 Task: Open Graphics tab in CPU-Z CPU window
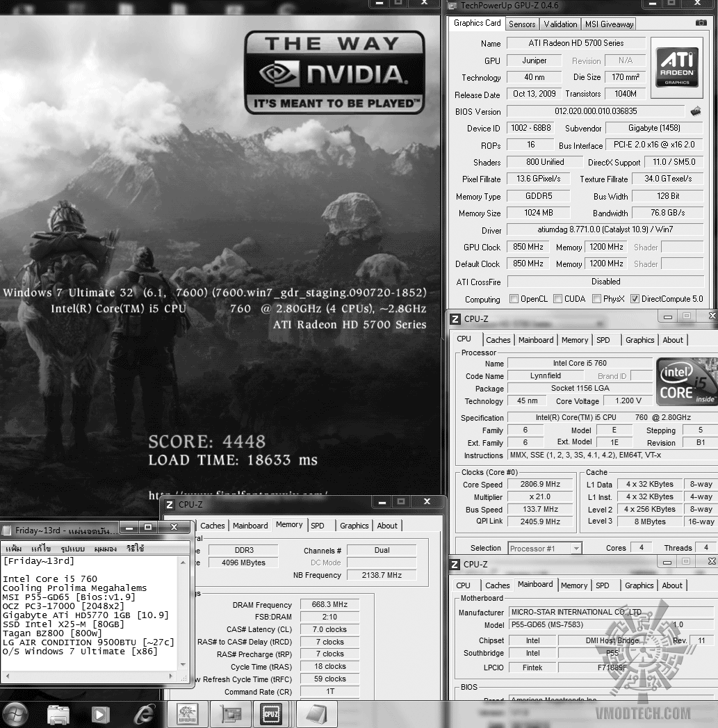point(639,340)
